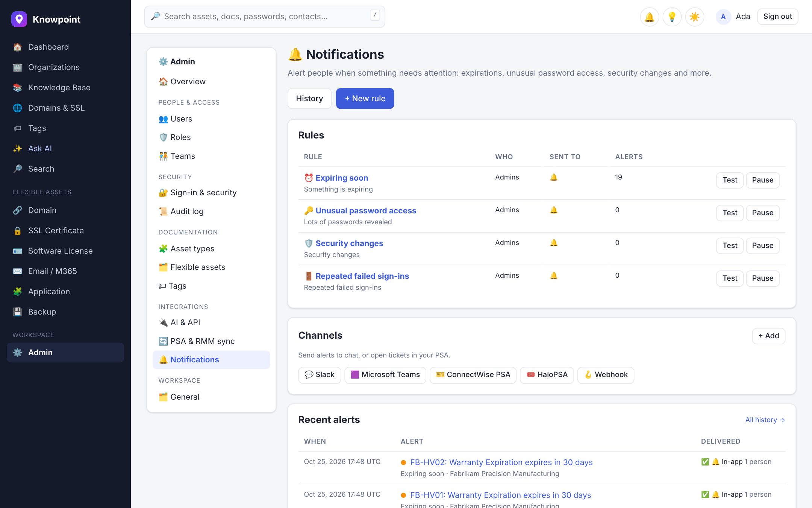Open Software License in sidebar
The image size is (812, 508).
pyautogui.click(x=65, y=251)
